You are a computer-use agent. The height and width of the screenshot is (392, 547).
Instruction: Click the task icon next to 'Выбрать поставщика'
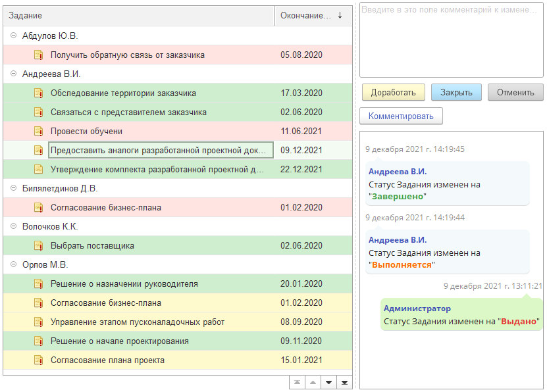(39, 246)
